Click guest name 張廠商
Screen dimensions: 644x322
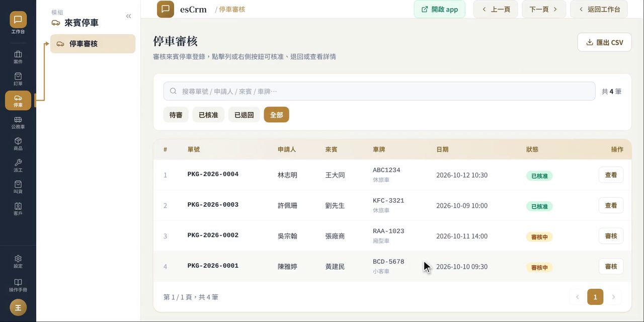pyautogui.click(x=335, y=236)
